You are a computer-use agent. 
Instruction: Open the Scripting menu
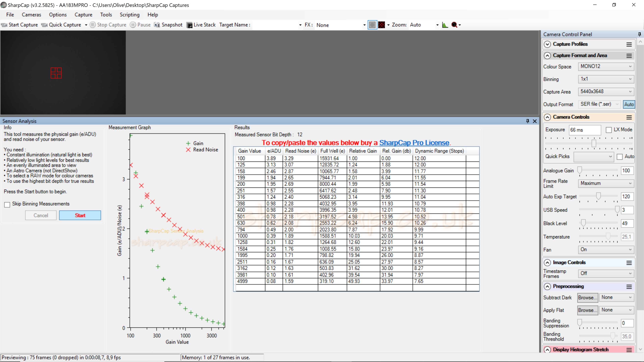point(129,15)
